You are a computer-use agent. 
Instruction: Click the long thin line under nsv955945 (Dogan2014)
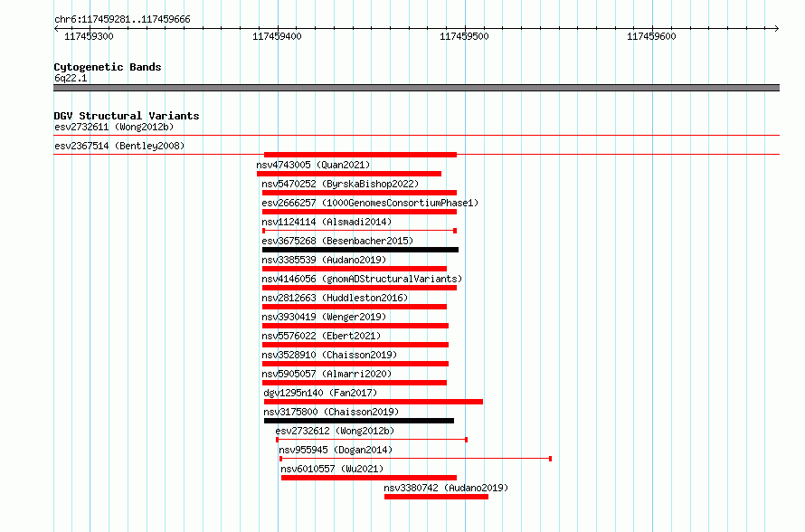(416, 459)
